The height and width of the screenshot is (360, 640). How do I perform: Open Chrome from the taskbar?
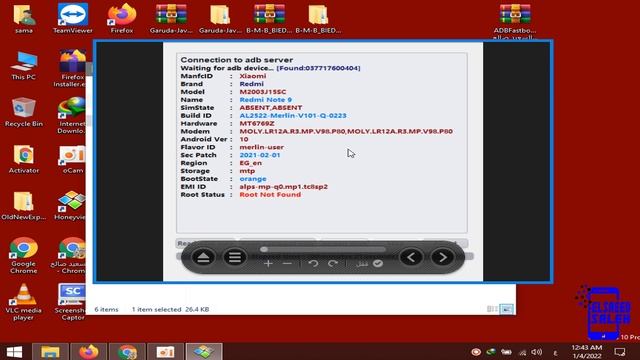coord(127,352)
